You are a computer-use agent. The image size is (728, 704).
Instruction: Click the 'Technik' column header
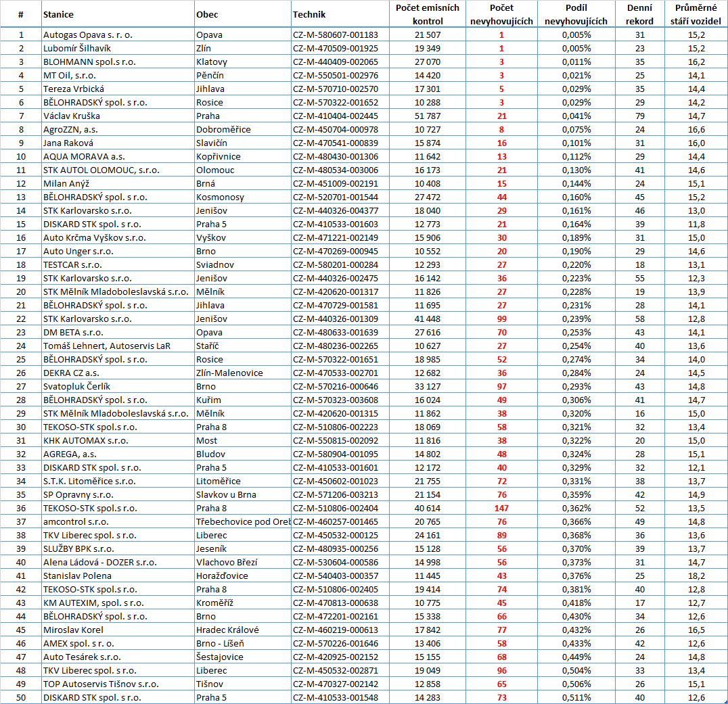[x=340, y=14]
